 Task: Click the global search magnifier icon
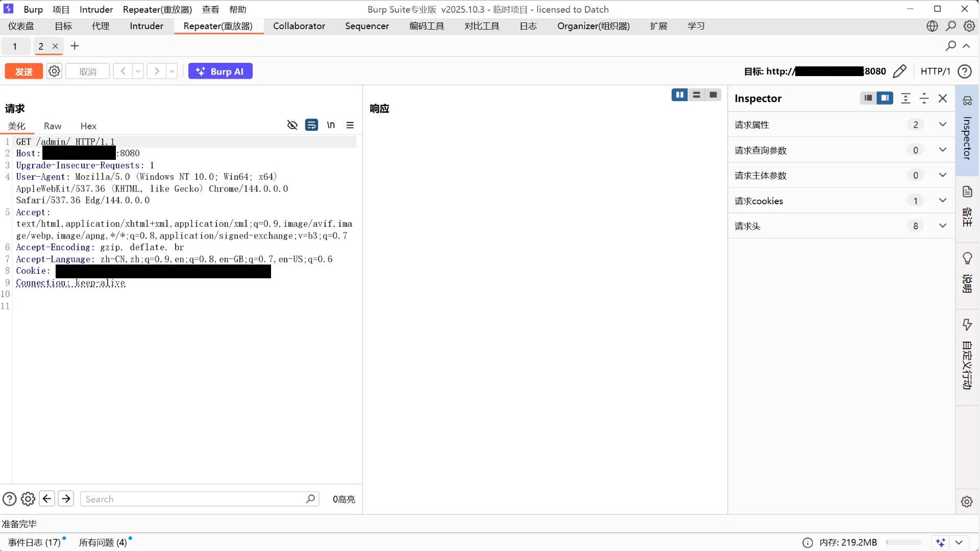tap(951, 26)
